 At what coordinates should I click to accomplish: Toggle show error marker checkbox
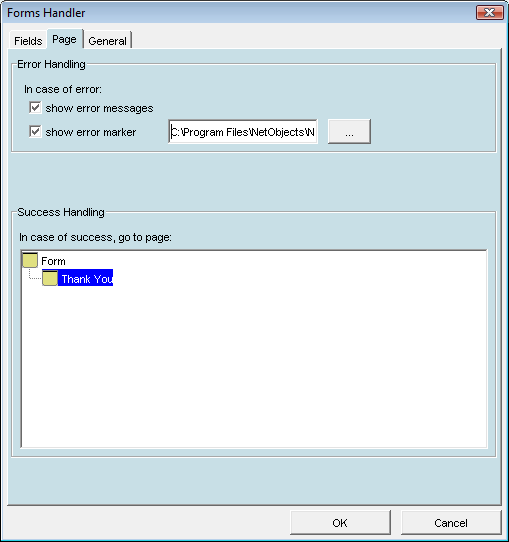point(35,132)
